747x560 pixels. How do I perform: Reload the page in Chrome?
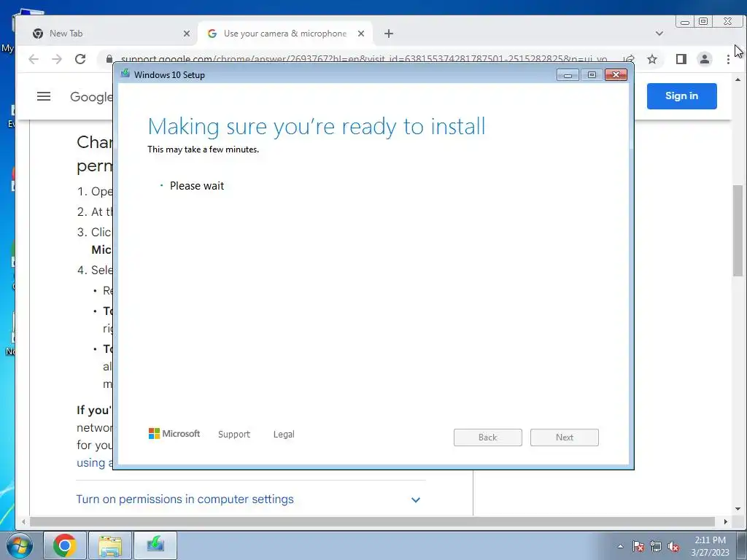(x=80, y=59)
